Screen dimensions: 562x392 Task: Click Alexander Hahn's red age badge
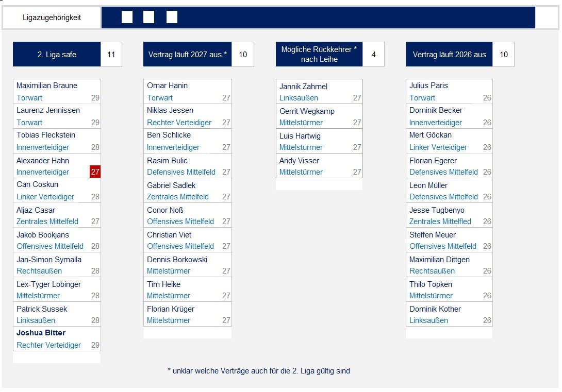pos(95,172)
